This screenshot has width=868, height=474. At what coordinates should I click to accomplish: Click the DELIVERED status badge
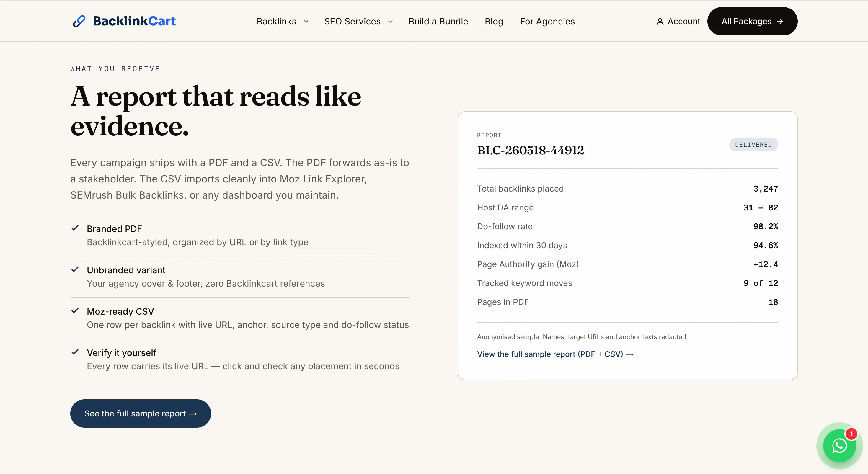click(753, 145)
